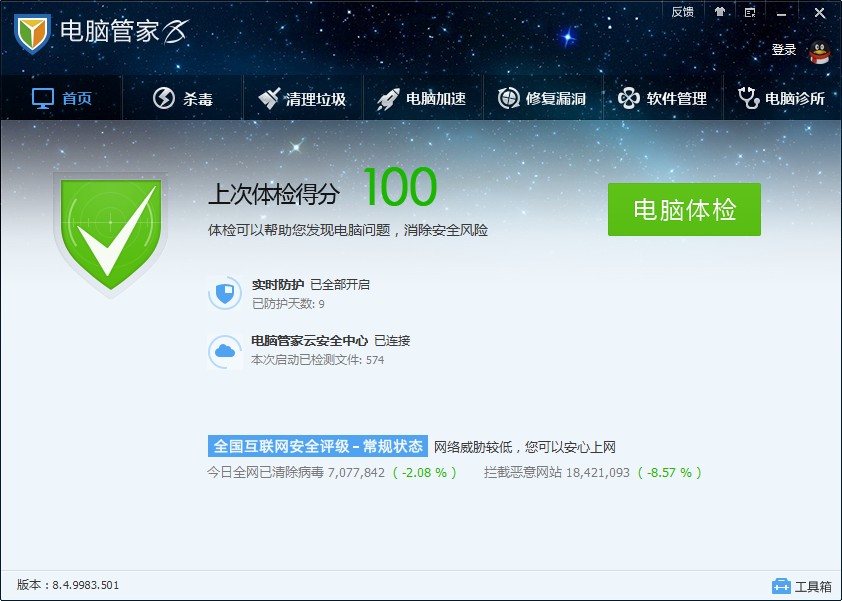The width and height of the screenshot is (842, 601).
Task: Open 电脑管家云安全中心 link
Action: (x=309, y=341)
